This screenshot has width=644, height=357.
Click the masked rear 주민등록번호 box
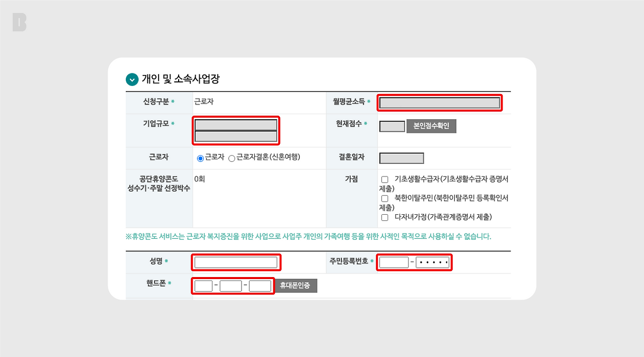click(431, 261)
